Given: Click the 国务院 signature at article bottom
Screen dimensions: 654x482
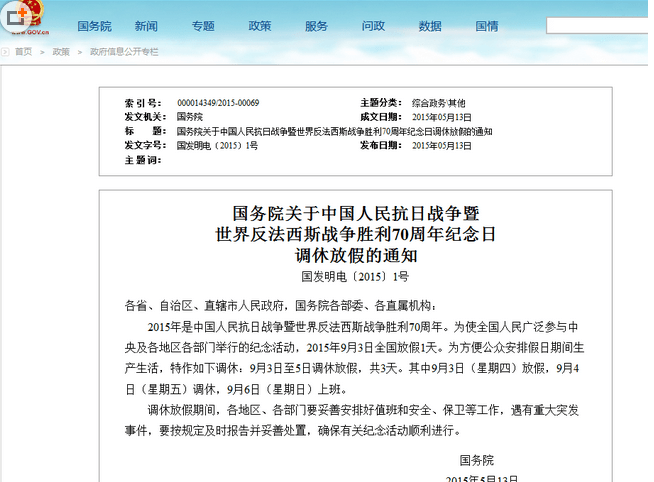Looking at the screenshot, I should click(x=476, y=460).
